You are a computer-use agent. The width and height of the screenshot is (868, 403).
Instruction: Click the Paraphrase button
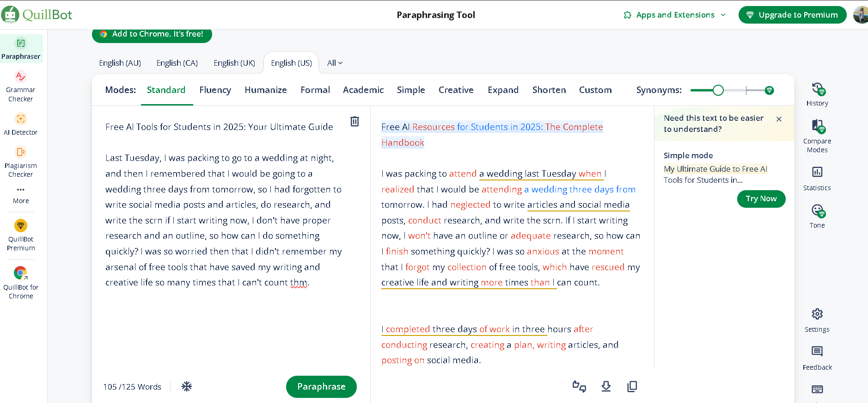321,386
